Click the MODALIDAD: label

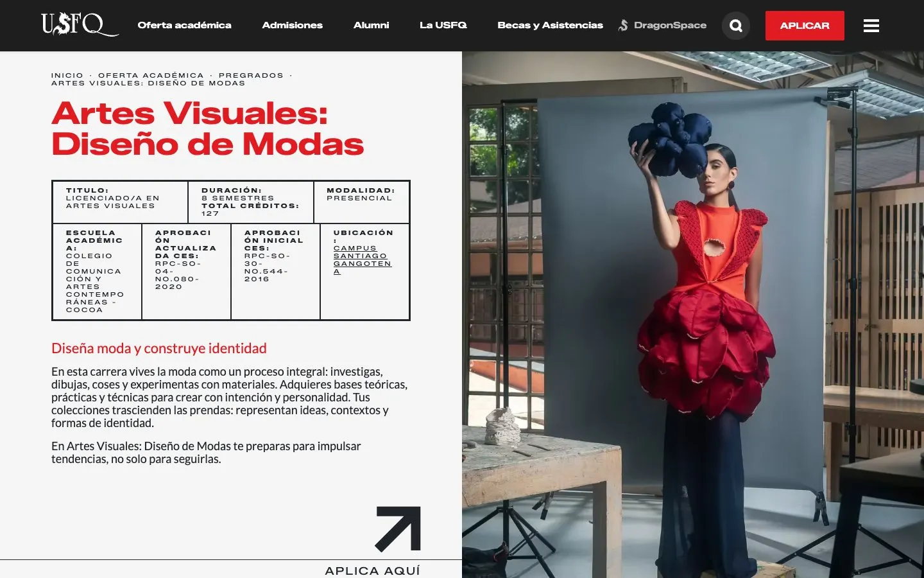[x=361, y=190]
